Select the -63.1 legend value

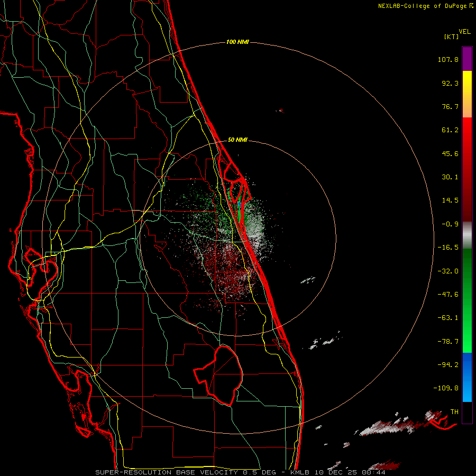(448, 318)
